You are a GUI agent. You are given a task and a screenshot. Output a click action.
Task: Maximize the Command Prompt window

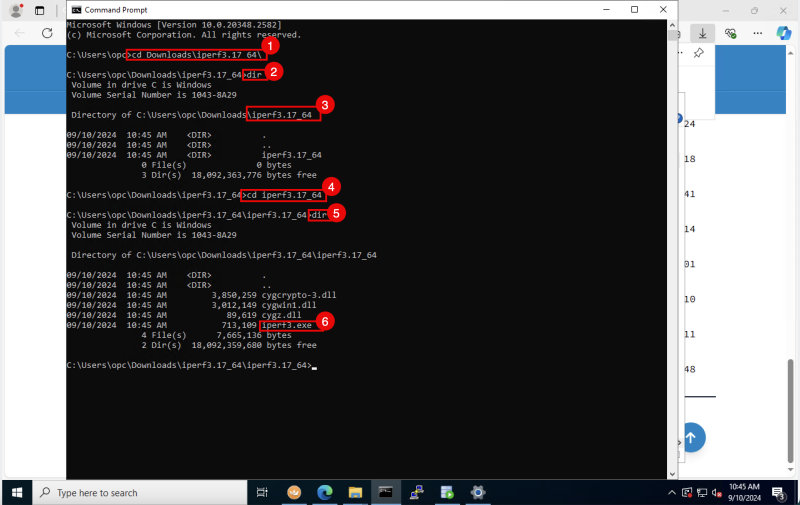634,9
